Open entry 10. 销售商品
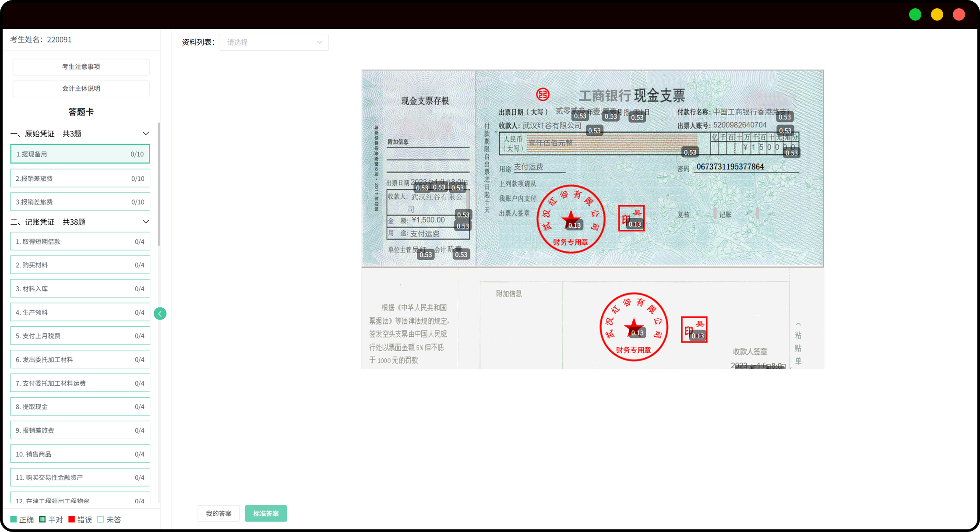Screen dimensions: 980x532 (80, 454)
